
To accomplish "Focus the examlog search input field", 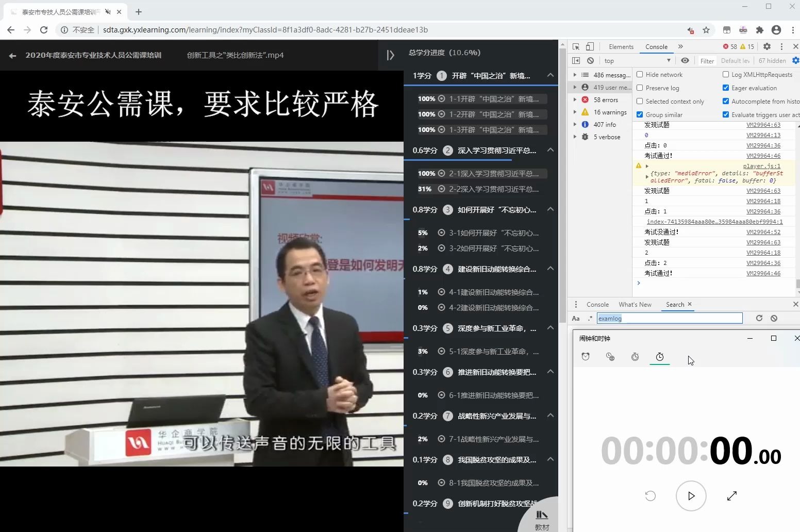I will (x=670, y=318).
